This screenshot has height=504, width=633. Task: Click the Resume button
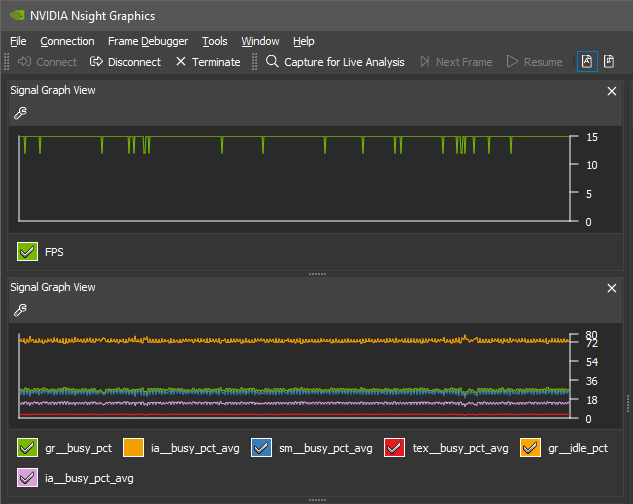pyautogui.click(x=534, y=62)
